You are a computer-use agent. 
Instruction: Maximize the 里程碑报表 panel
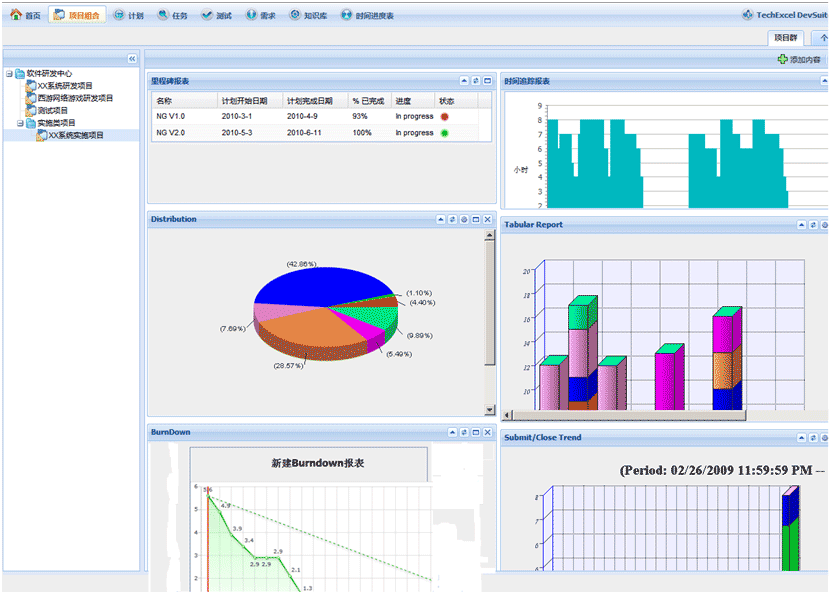(487, 81)
